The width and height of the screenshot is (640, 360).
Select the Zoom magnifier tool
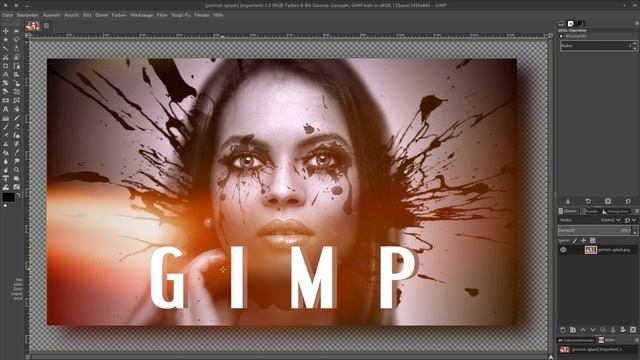tap(16, 170)
